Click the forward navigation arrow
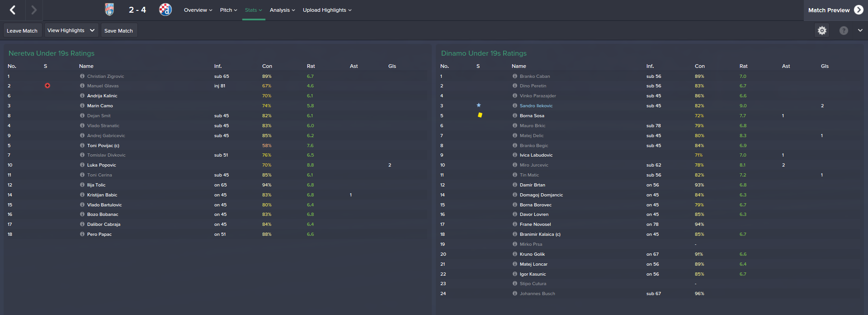The height and width of the screenshot is (315, 868). click(34, 10)
